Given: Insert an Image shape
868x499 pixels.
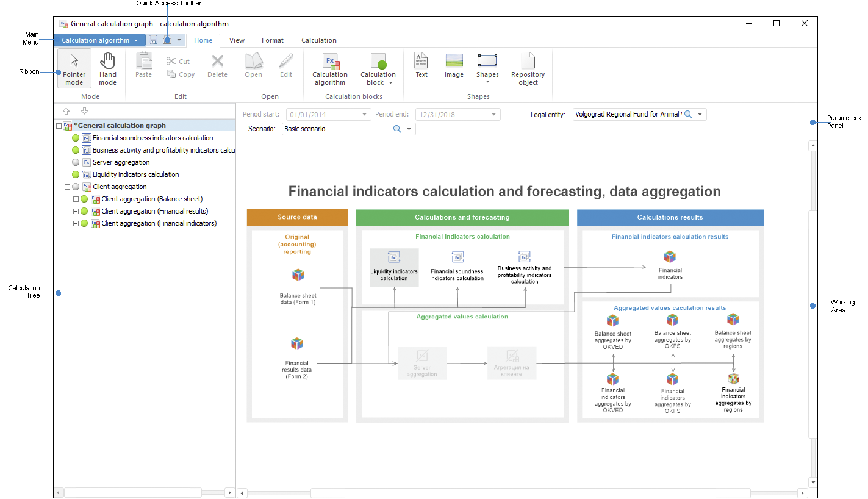Looking at the screenshot, I should [454, 65].
